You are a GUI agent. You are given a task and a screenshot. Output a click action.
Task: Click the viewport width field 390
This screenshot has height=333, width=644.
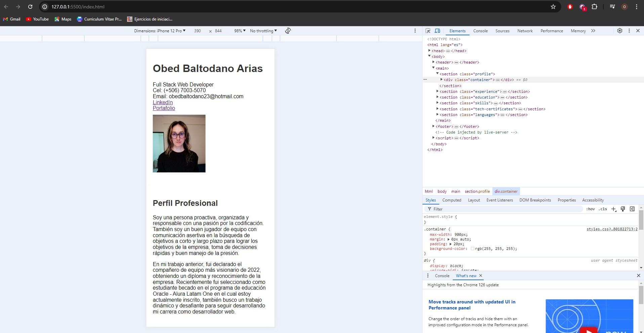(x=197, y=31)
